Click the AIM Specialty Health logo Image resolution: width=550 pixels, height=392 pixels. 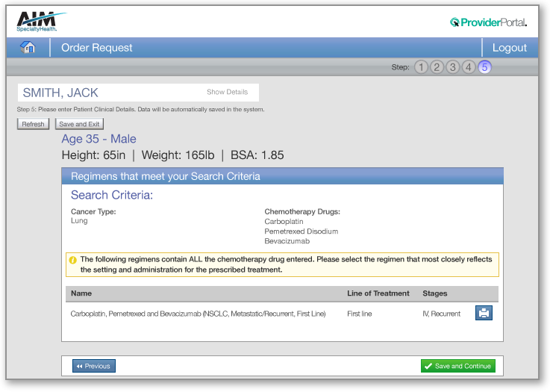pos(41,22)
